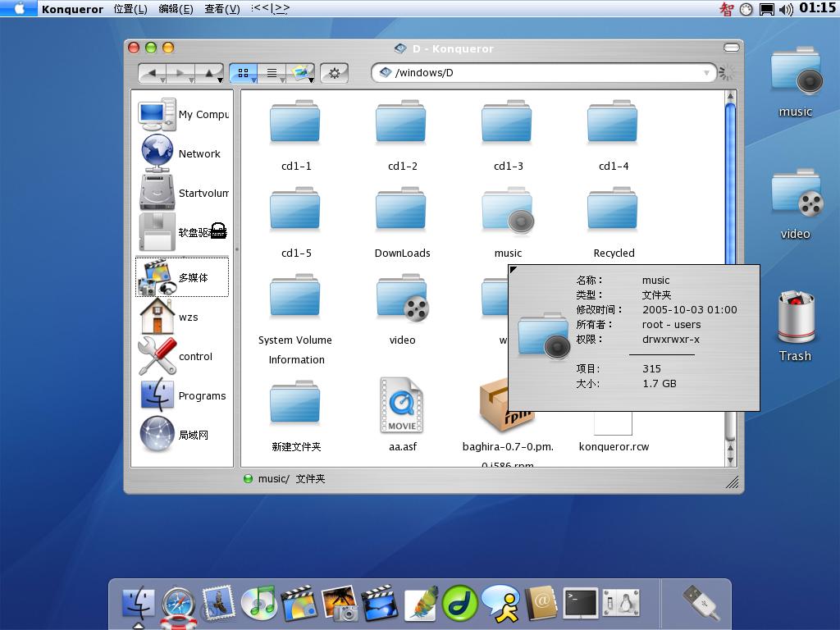Launch the Mail stamp dock icon
Viewport: 840px width, 630px height.
point(218,603)
